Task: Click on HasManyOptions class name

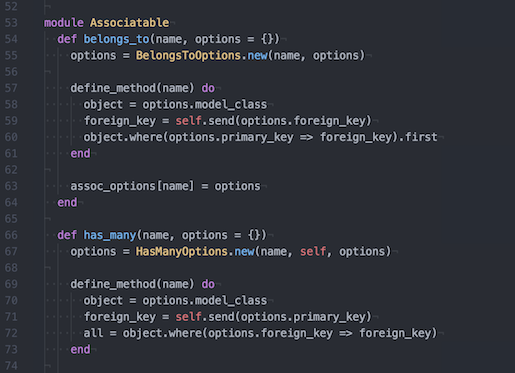Action: (x=182, y=251)
